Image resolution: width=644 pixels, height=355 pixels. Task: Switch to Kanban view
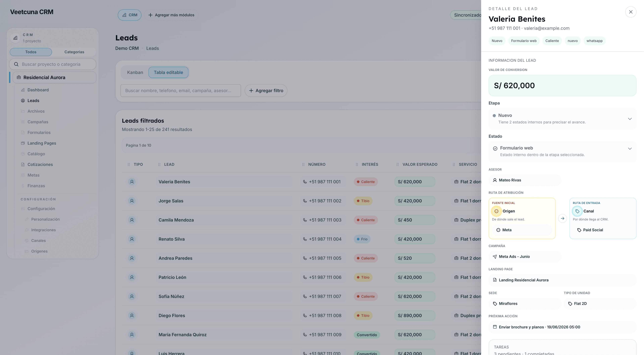(x=135, y=72)
